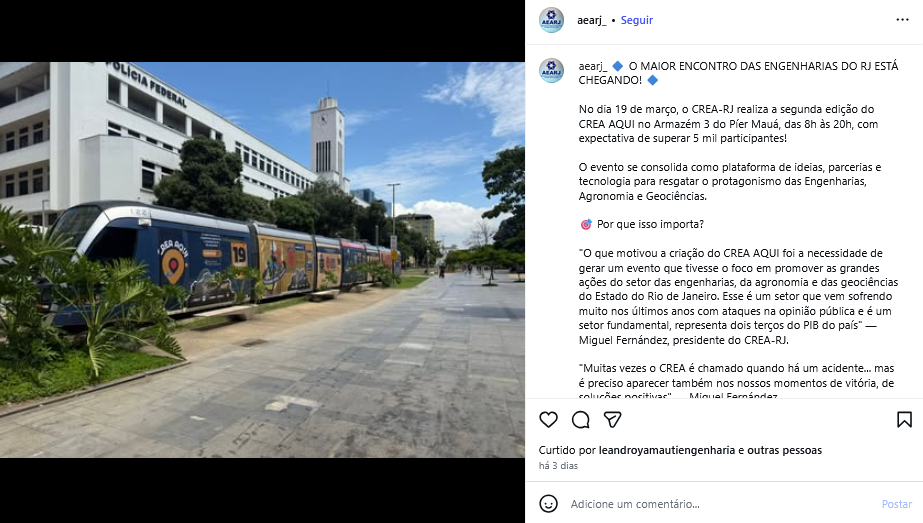
Task: Follow the account via Seguir link
Action: 636,20
